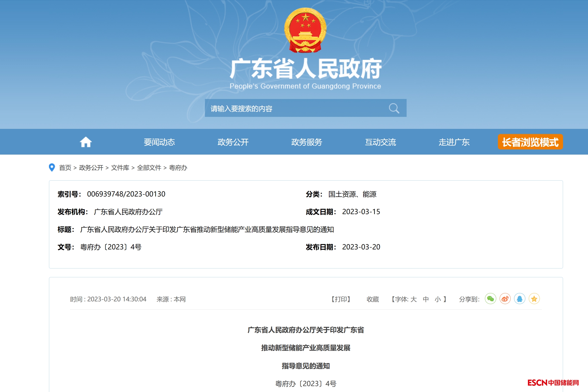Set font size to small (小)
Viewport: 588px width, 392px height.
point(438,299)
